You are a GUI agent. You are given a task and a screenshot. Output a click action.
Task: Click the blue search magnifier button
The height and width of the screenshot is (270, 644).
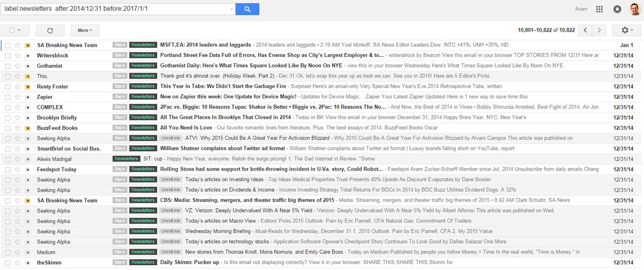[x=247, y=9]
